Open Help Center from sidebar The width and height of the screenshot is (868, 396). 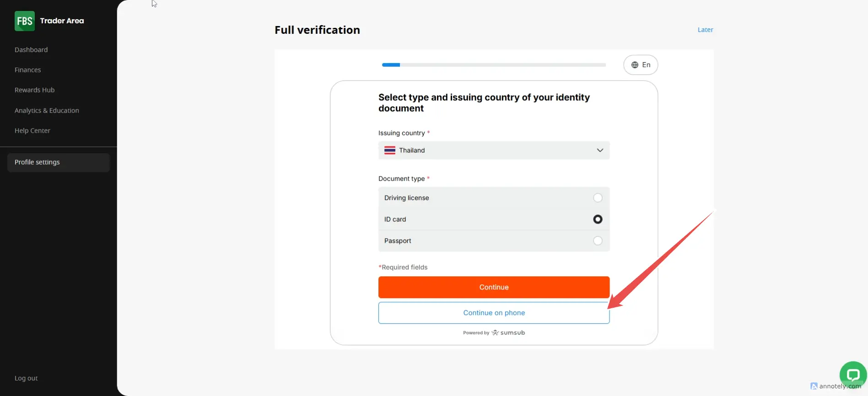32,131
